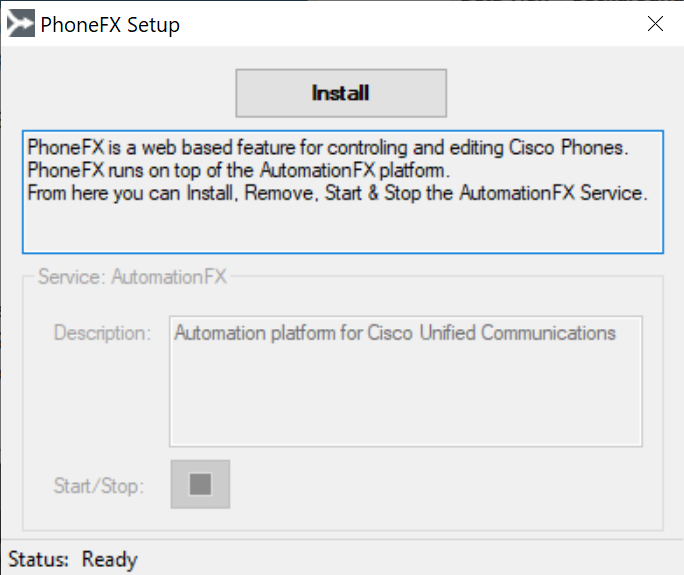
Task: Click the Description: label
Action: [x=103, y=333]
